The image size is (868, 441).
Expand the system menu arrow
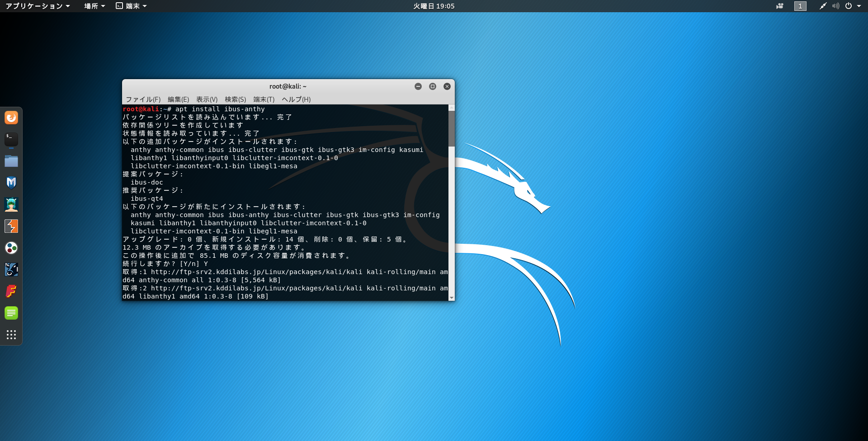(859, 6)
